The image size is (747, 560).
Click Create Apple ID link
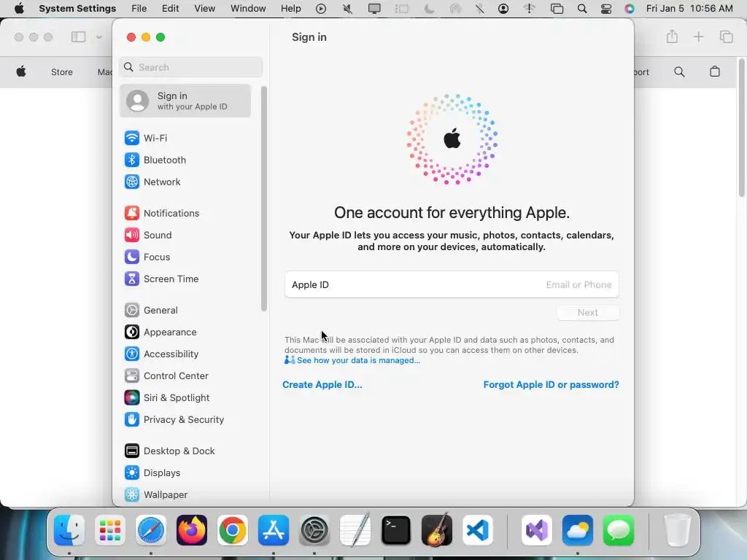(x=322, y=385)
